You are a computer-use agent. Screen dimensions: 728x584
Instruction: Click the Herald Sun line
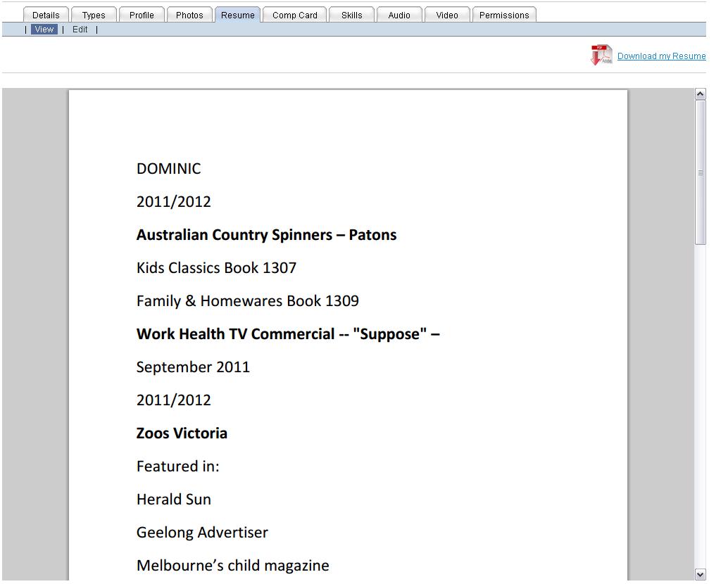click(x=174, y=499)
